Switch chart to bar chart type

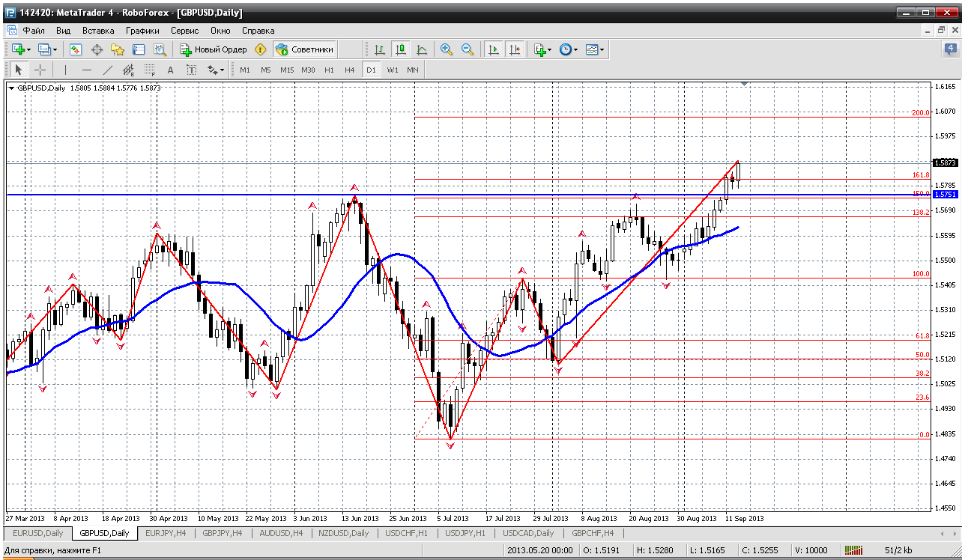pos(380,49)
